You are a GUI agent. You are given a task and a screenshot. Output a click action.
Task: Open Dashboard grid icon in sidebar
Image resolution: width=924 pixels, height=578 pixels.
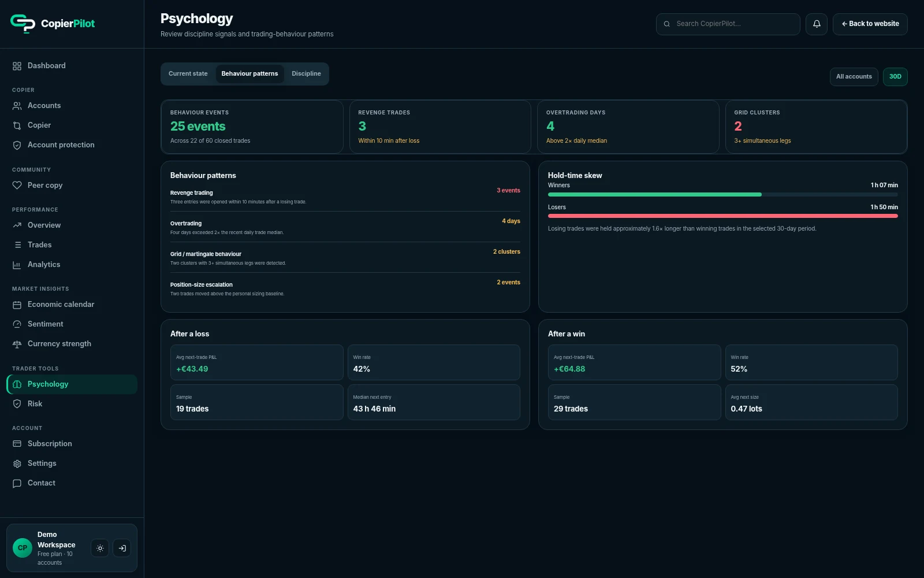(17, 66)
